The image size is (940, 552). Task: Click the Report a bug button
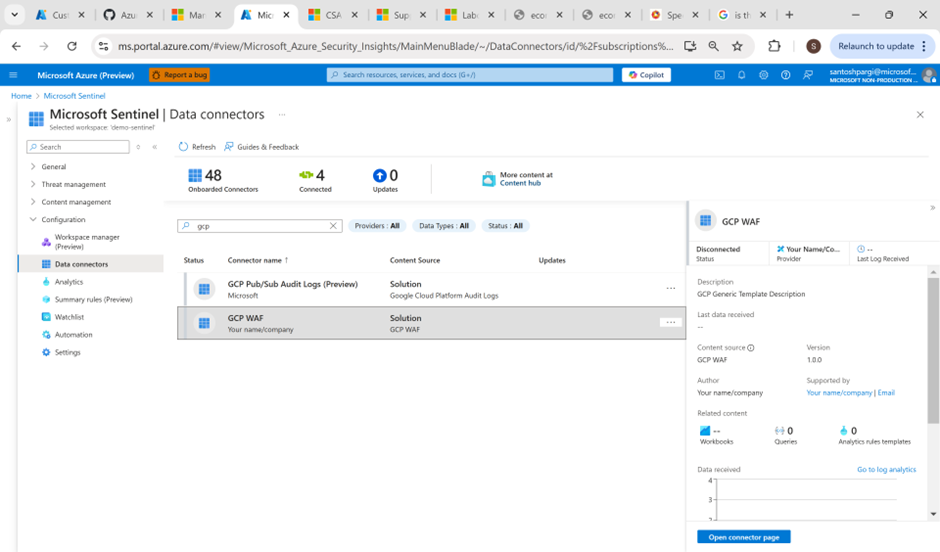pos(179,75)
